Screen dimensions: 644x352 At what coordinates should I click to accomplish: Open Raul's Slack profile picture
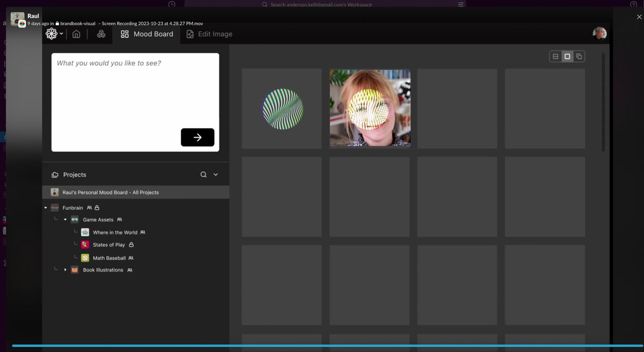tap(18, 19)
